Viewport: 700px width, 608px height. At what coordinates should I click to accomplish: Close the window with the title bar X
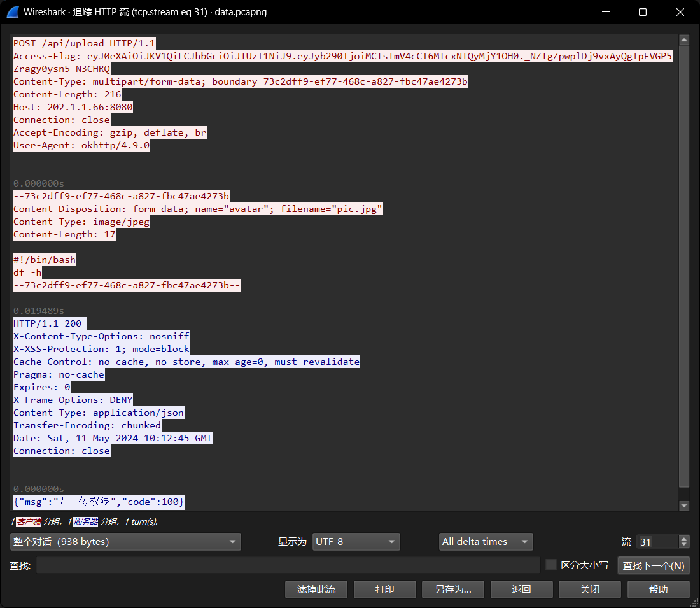click(680, 12)
